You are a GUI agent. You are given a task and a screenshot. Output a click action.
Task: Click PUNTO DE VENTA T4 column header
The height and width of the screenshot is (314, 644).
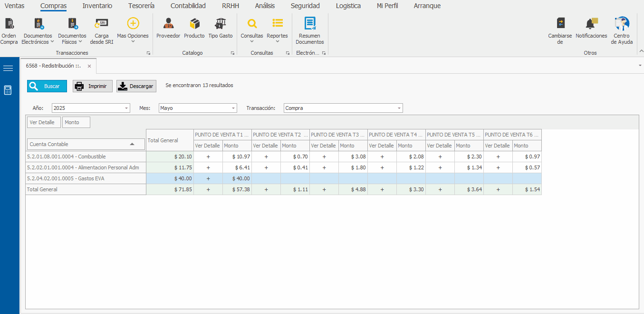(396, 135)
